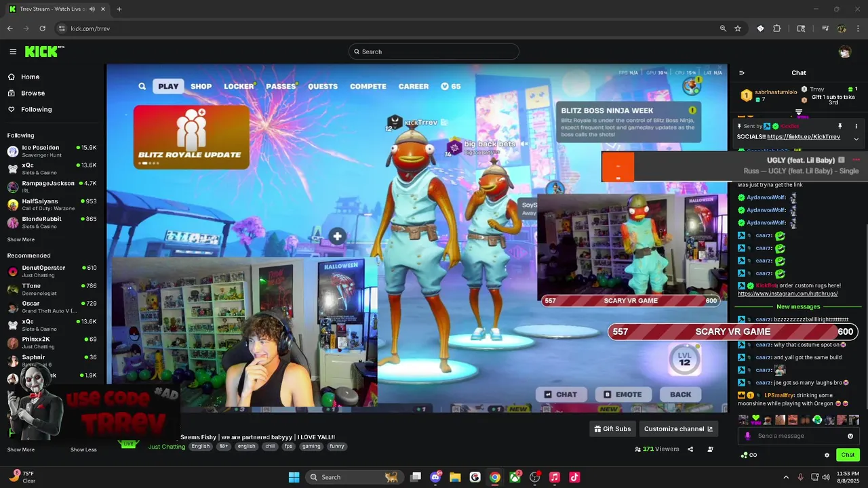Open Chrome from the taskbar
The image size is (868, 488).
point(495,477)
